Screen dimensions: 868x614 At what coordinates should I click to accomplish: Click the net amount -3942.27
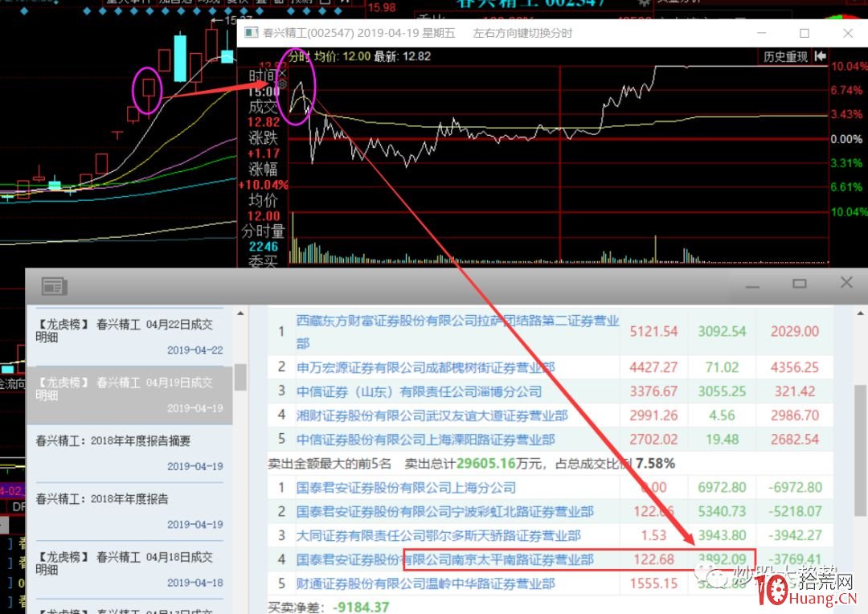point(795,535)
